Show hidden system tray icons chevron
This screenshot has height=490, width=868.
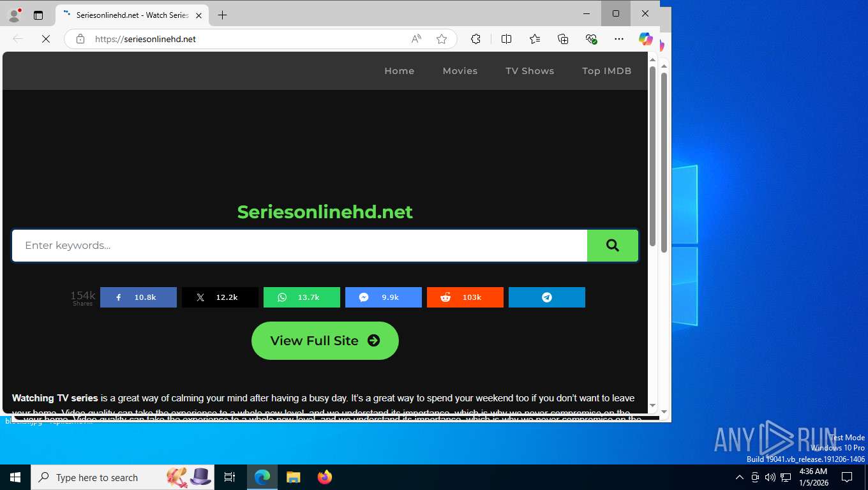[x=740, y=477]
